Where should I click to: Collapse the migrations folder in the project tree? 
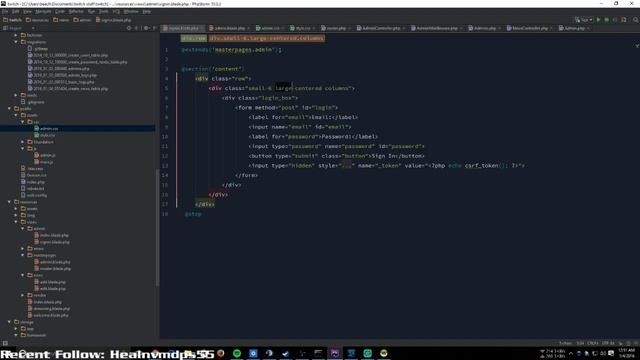[16, 42]
